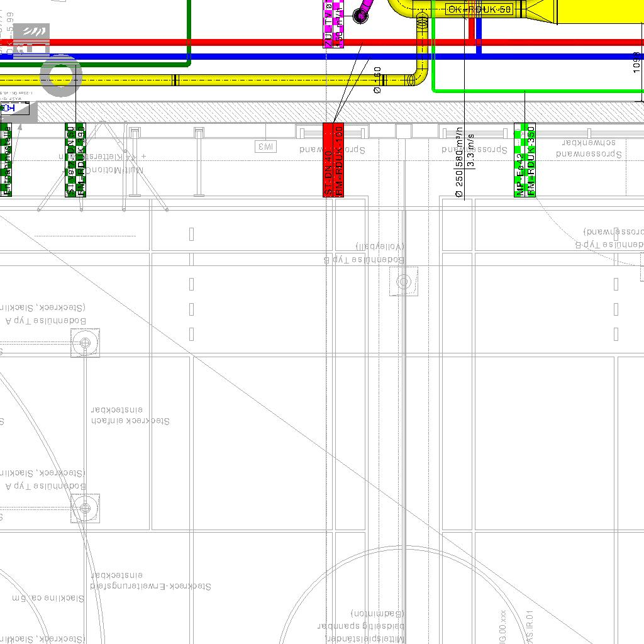Click the floor sleeve symbol near Volleyball label

[404, 281]
